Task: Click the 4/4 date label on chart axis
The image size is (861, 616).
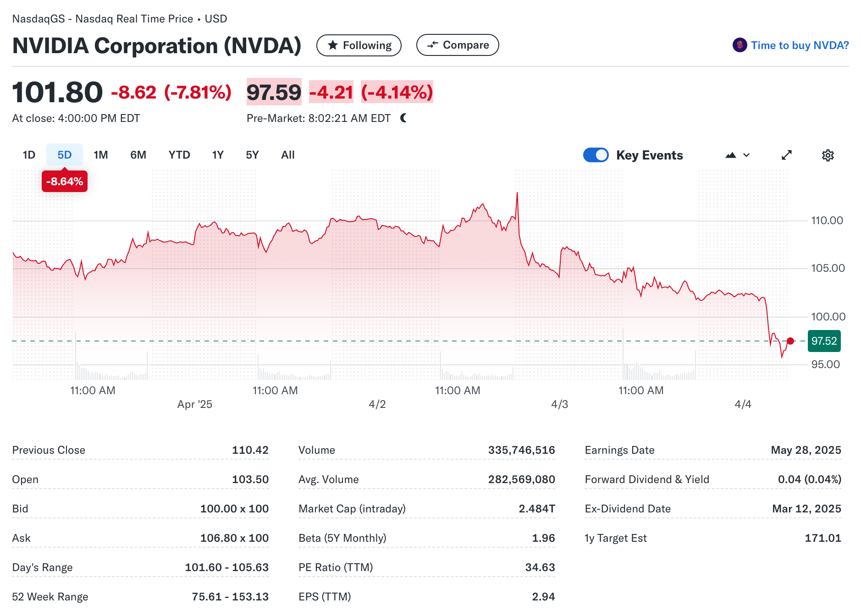Action: tap(743, 404)
